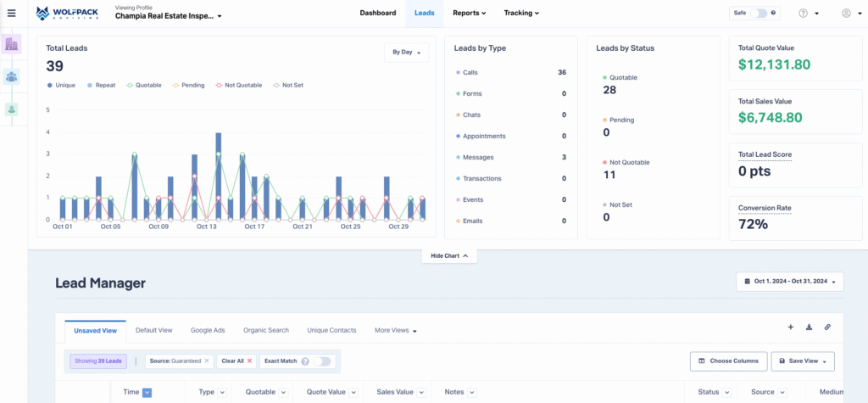Click the Conversion Rate label

765,209
